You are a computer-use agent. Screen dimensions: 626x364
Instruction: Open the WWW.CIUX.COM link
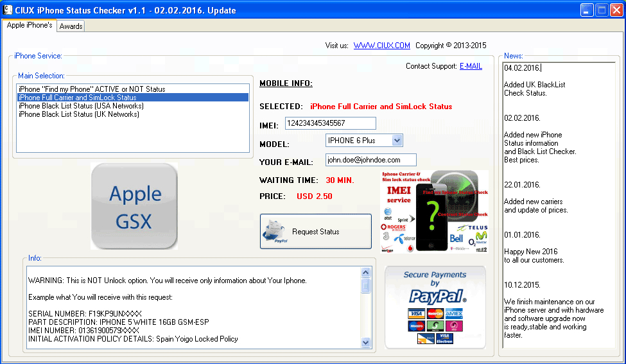[x=381, y=46]
